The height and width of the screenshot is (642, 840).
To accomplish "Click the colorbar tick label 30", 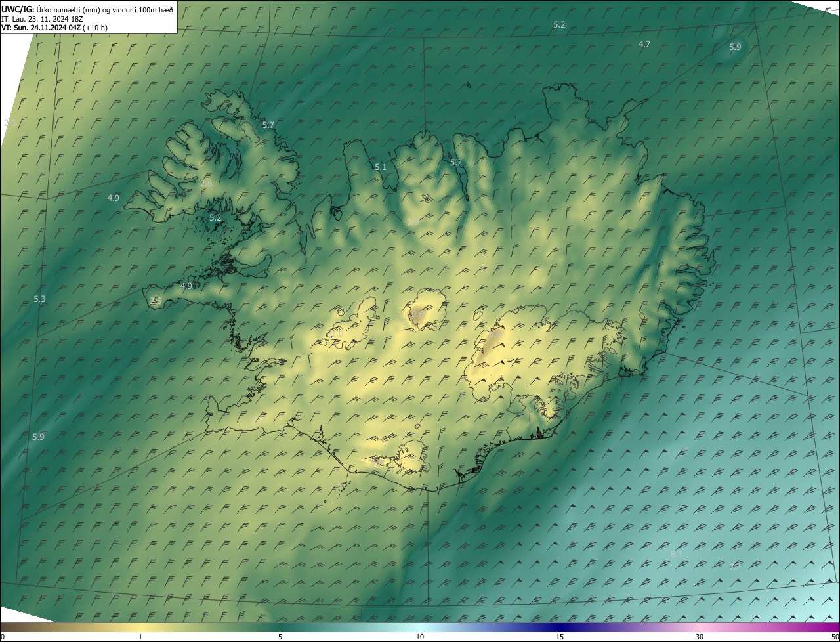I will [x=700, y=637].
